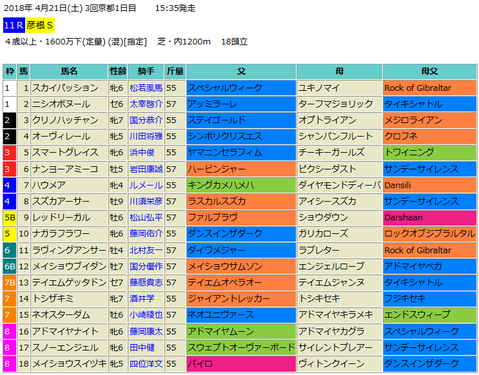Select horse name スズカアーサー
The height and width of the screenshot is (375, 479).
coord(61,201)
